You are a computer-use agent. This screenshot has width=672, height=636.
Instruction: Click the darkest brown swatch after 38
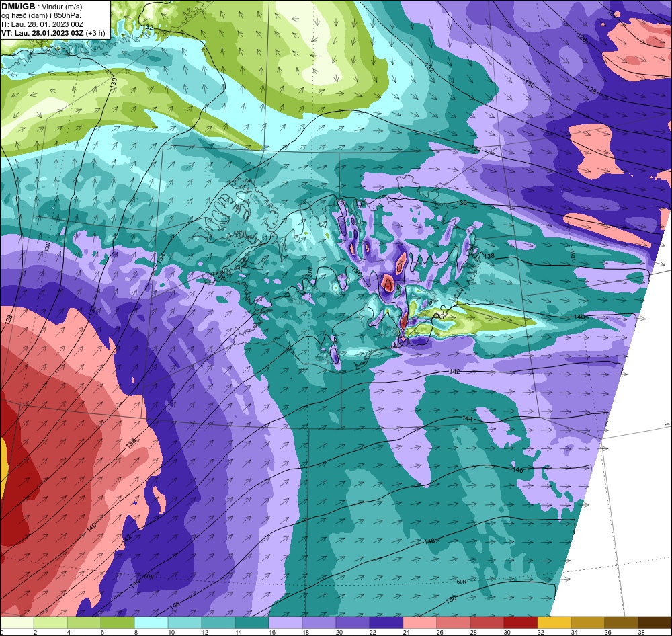pos(655,623)
